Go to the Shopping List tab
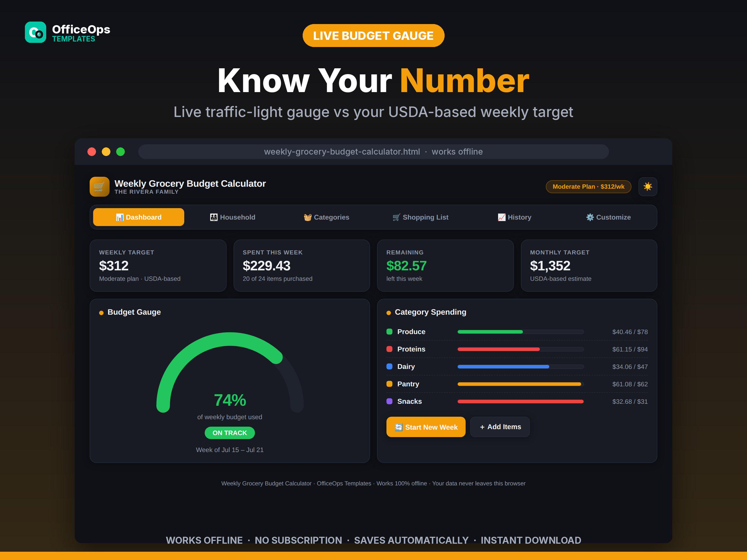The image size is (747, 560). point(421,217)
